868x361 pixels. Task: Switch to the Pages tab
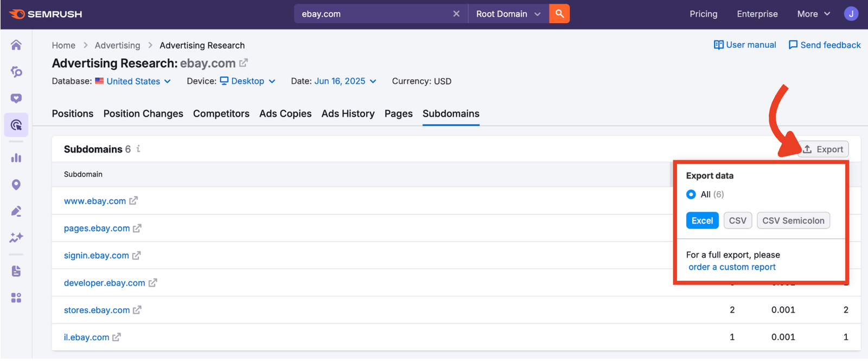(399, 113)
